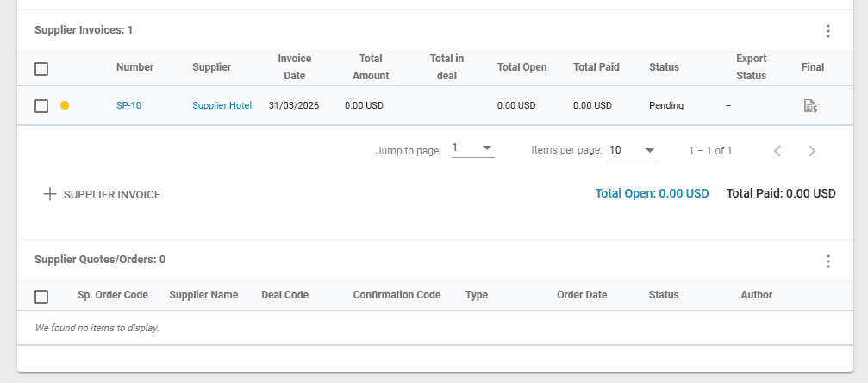Sort by Sp. Order Code column

pos(112,295)
